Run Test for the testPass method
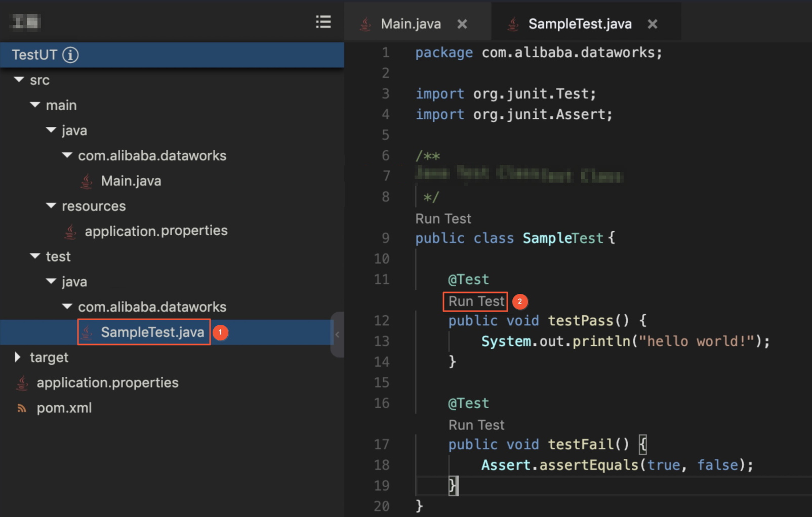Viewport: 812px width, 517px height. pos(476,301)
